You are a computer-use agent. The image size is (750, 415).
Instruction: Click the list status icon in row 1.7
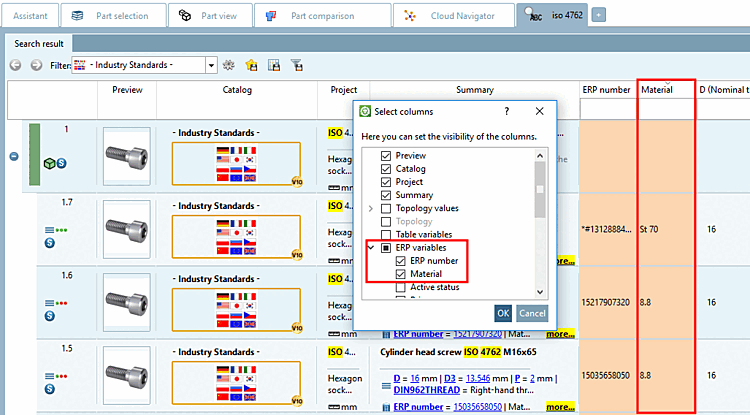(x=55, y=230)
